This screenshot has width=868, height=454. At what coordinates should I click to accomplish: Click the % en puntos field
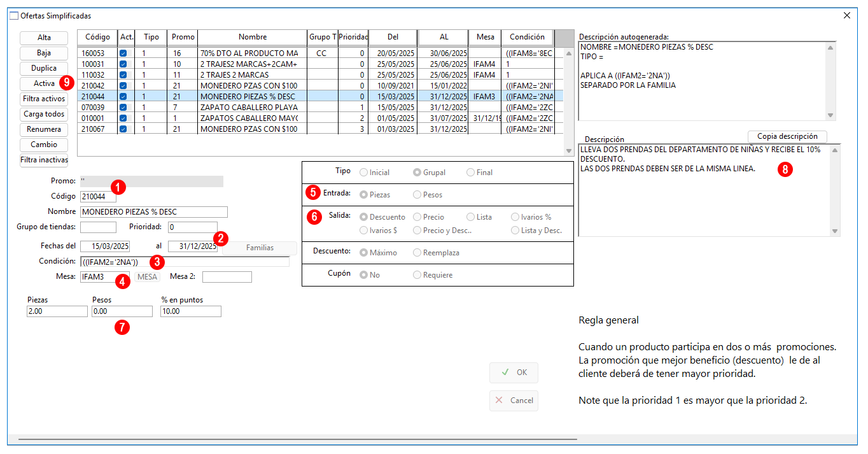[191, 311]
